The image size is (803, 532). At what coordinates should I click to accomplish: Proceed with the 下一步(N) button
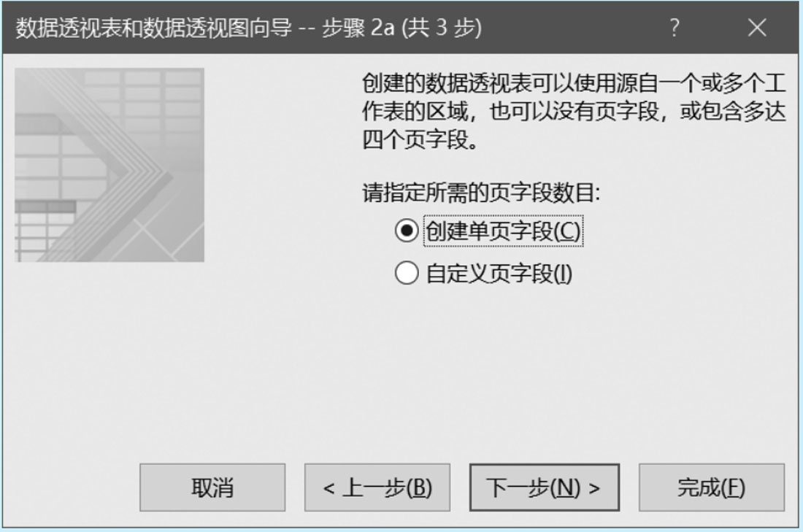[x=545, y=487]
